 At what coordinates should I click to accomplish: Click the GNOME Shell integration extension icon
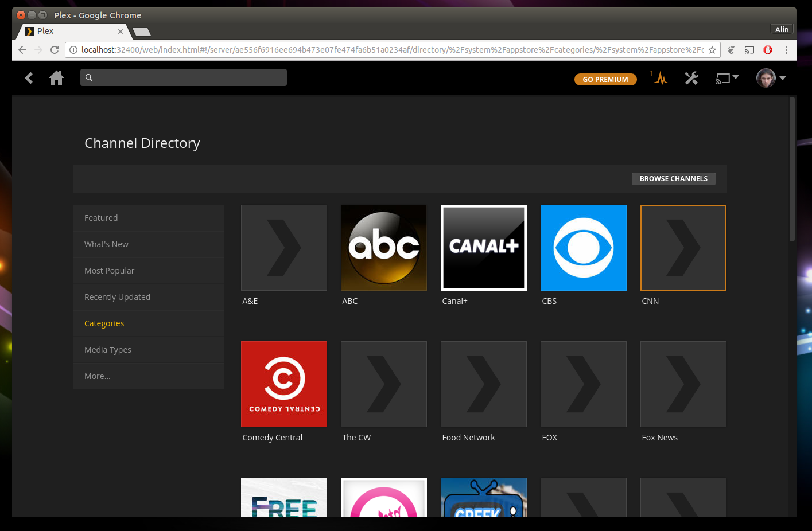click(x=731, y=50)
